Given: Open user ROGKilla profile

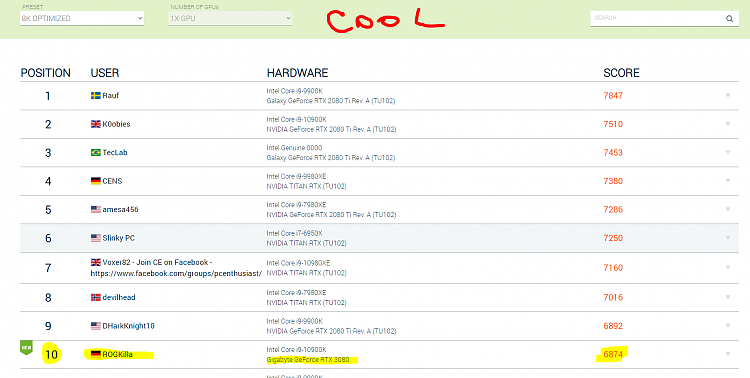Looking at the screenshot, I should click(117, 354).
